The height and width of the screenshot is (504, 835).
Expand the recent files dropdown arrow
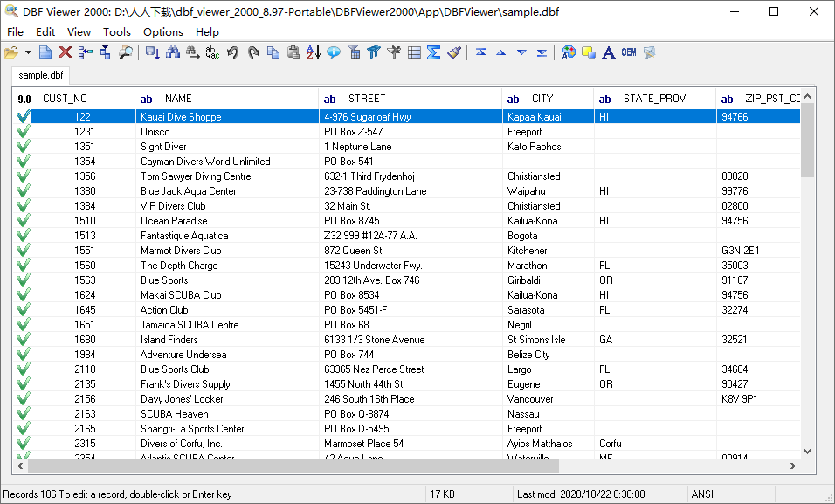27,52
